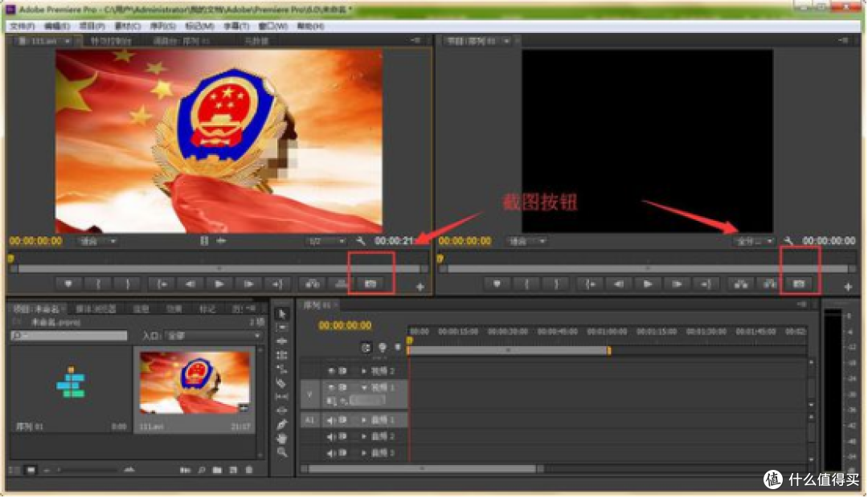The width and height of the screenshot is (868, 498).
Task: Click the Export Frame camera button in Program monitor
Action: [x=798, y=284]
